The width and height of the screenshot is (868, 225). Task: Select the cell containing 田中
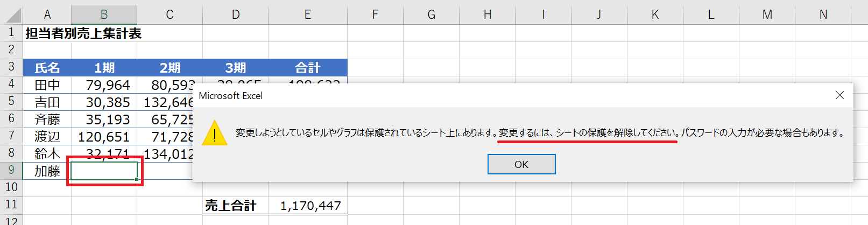47,85
